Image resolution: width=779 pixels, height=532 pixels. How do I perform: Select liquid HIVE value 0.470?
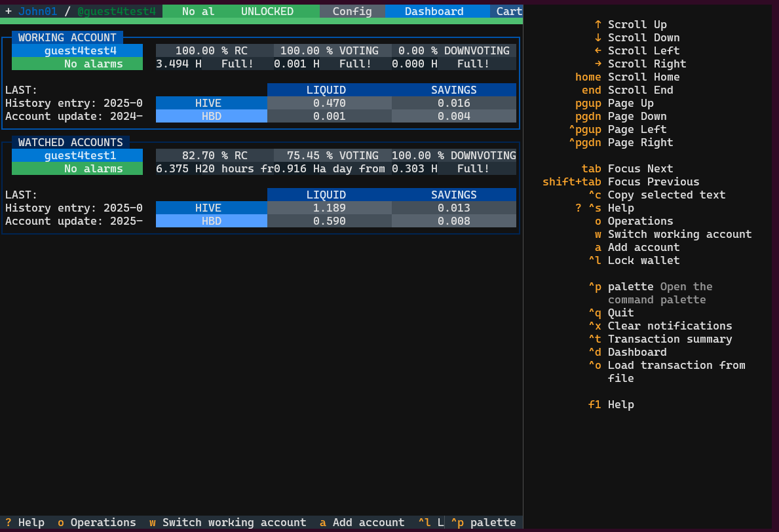coord(330,103)
